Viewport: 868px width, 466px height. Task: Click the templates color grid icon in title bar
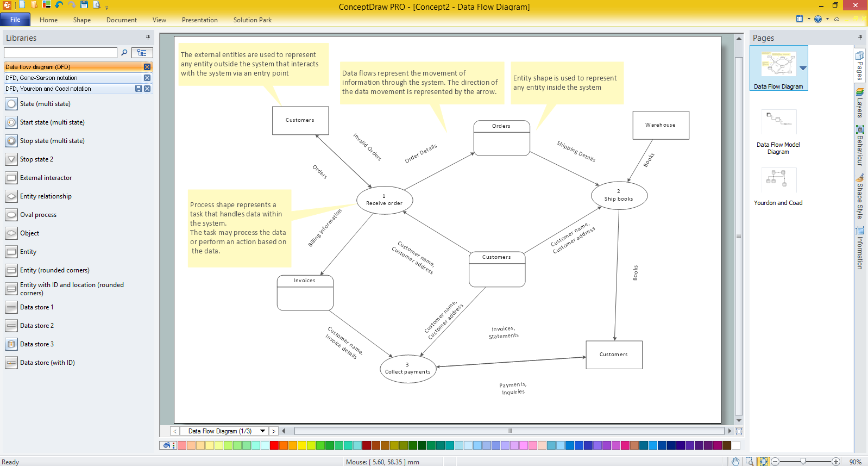pyautogui.click(x=47, y=5)
